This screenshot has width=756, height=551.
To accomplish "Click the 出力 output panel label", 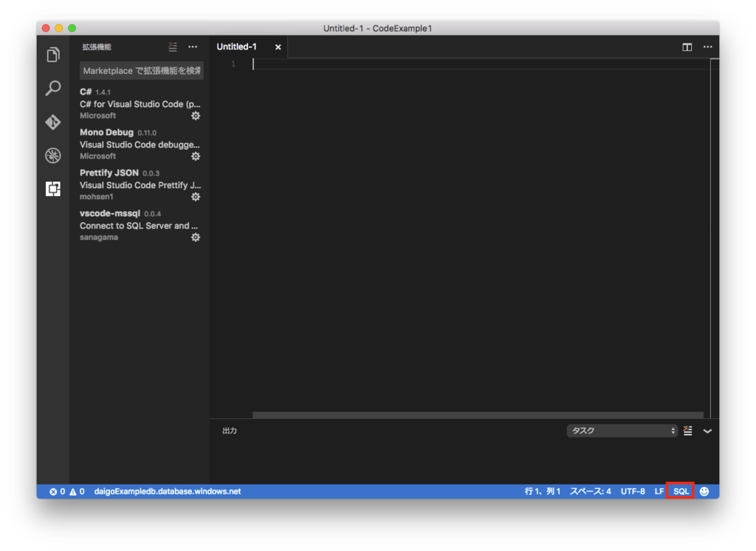I will pyautogui.click(x=230, y=431).
